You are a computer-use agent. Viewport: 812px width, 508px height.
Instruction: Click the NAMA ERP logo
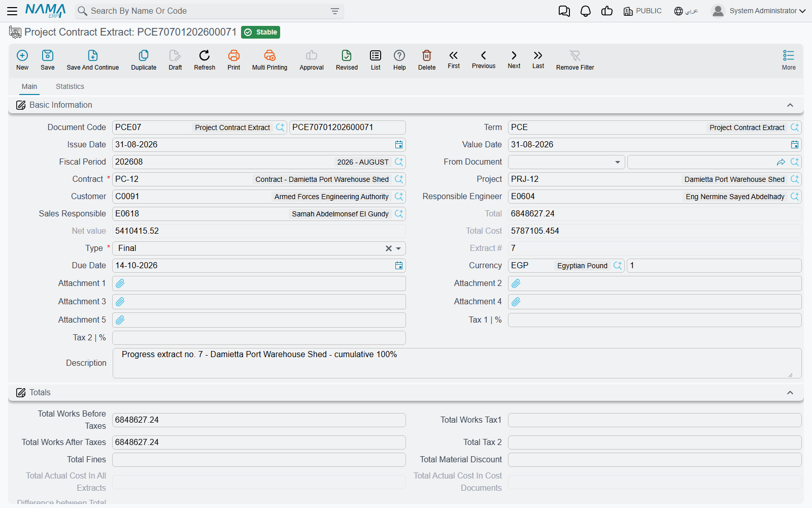pyautogui.click(x=46, y=11)
